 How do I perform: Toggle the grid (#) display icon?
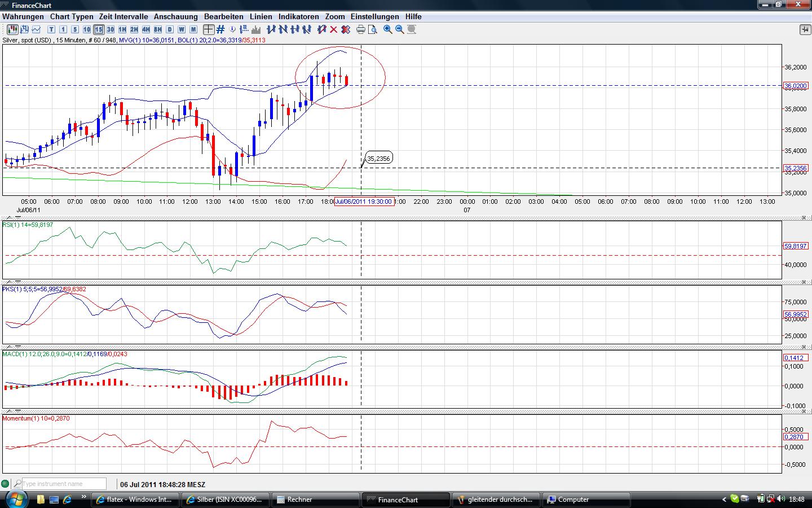[x=220, y=29]
